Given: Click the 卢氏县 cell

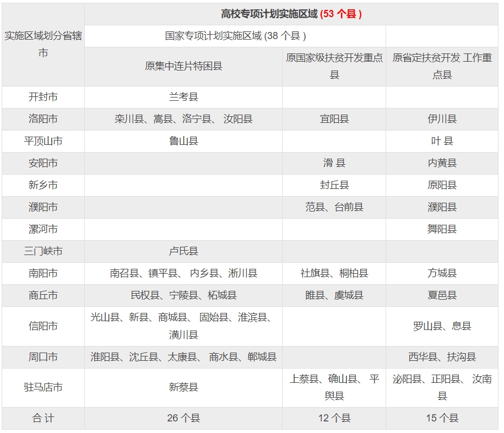Looking at the screenshot, I should (x=183, y=251).
